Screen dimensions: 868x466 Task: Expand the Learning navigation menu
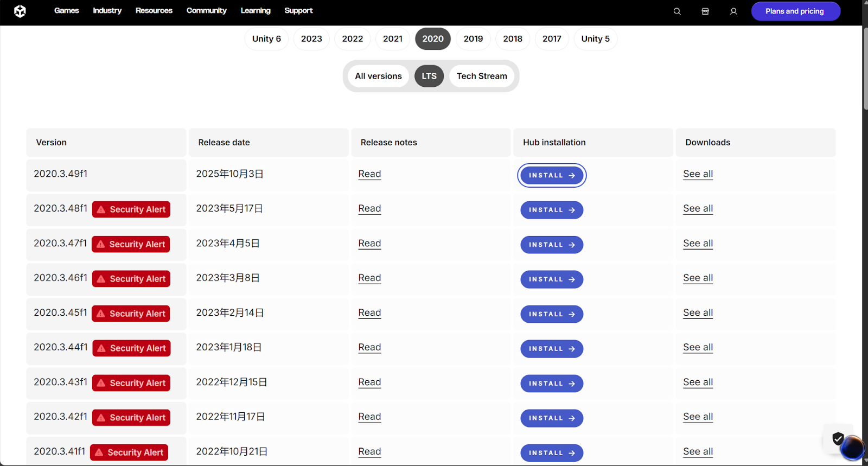click(256, 11)
